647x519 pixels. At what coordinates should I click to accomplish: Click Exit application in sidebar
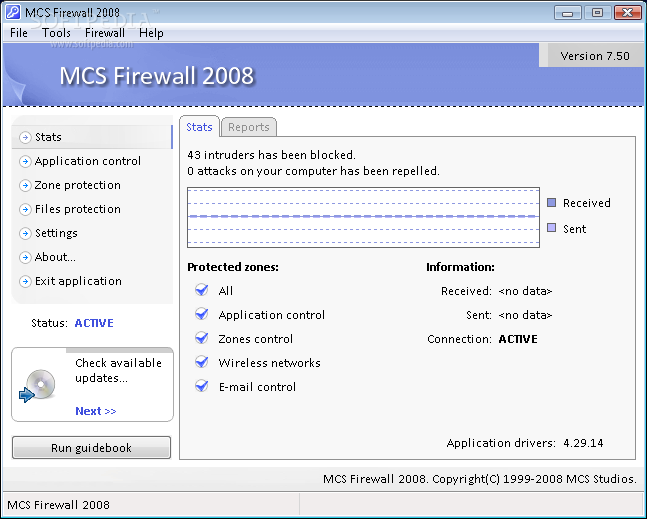[78, 281]
